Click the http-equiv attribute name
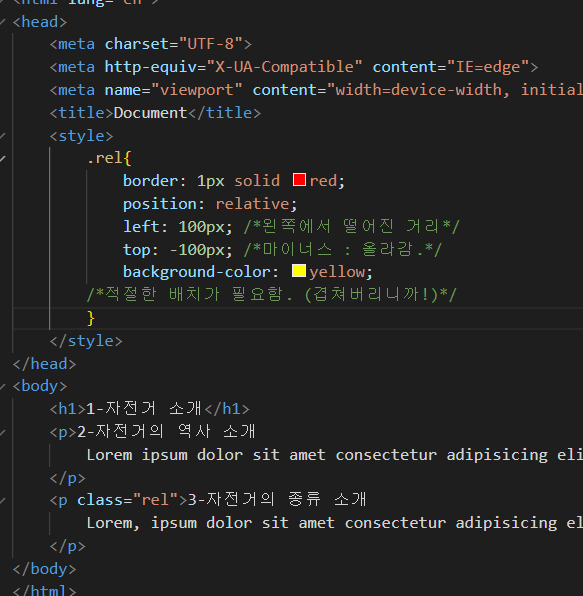Image resolution: width=583 pixels, height=596 pixels. pos(151,67)
